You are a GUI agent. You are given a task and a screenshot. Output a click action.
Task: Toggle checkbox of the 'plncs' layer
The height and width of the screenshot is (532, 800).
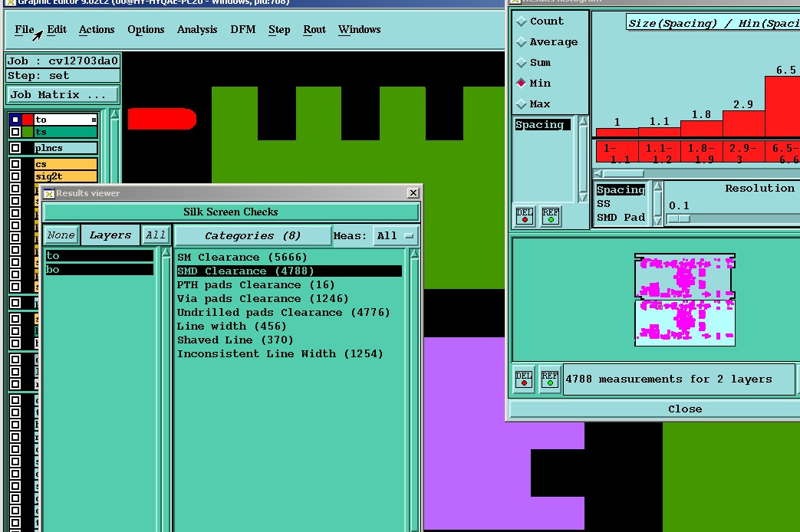point(15,148)
